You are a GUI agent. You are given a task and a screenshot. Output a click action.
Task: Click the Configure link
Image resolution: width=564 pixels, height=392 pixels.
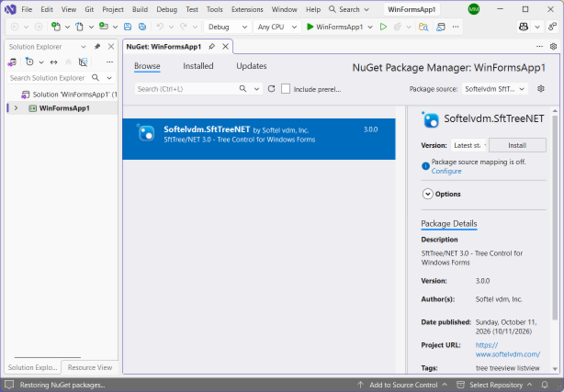446,171
